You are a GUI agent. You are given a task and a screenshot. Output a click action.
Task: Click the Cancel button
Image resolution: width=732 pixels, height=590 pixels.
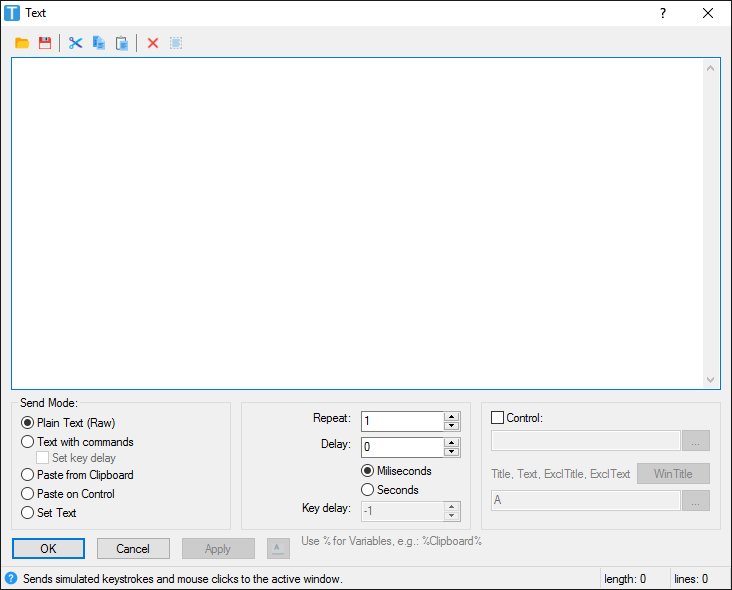coord(133,549)
